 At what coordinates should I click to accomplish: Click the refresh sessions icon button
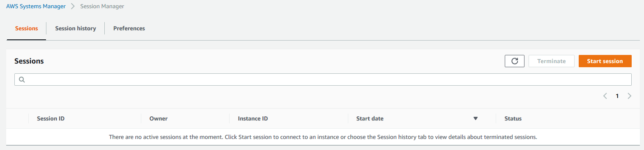point(515,61)
